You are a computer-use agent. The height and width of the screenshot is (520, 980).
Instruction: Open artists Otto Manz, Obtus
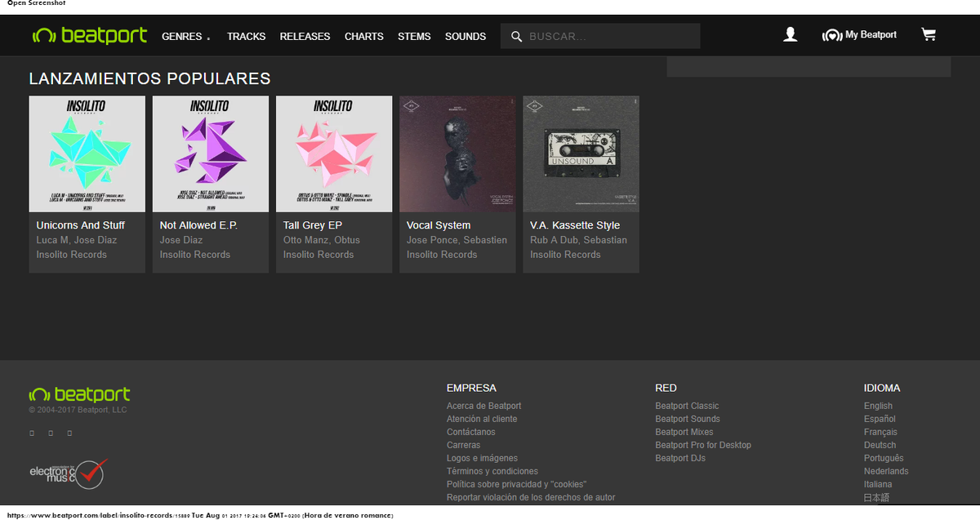coord(322,240)
